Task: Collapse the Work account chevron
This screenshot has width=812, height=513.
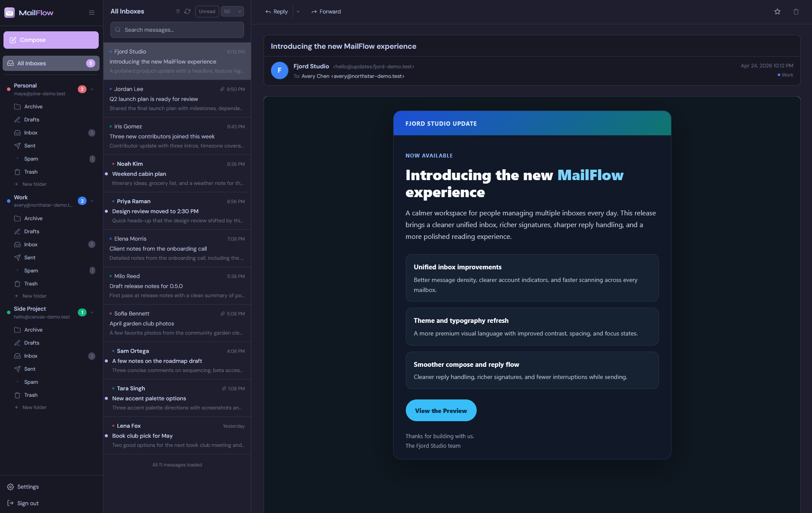Action: [x=92, y=201]
